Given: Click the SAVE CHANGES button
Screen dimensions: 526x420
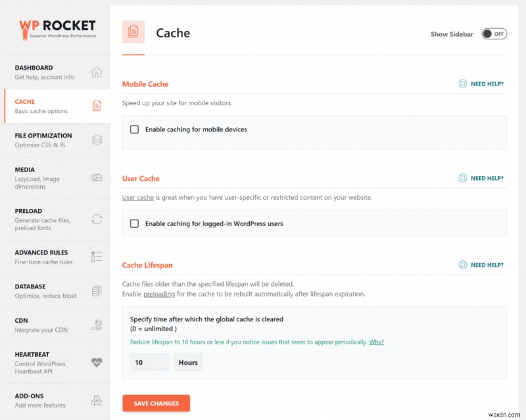Looking at the screenshot, I should (x=156, y=403).
